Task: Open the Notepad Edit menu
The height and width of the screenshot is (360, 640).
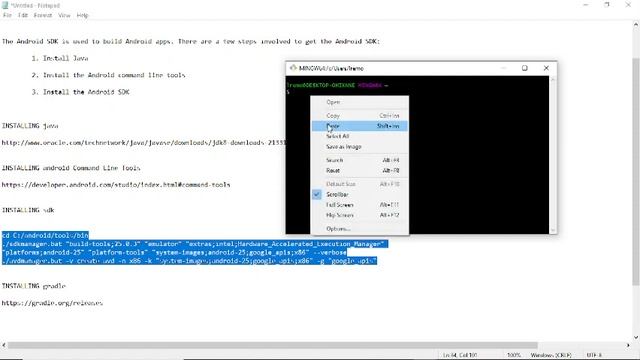Action: (x=23, y=15)
